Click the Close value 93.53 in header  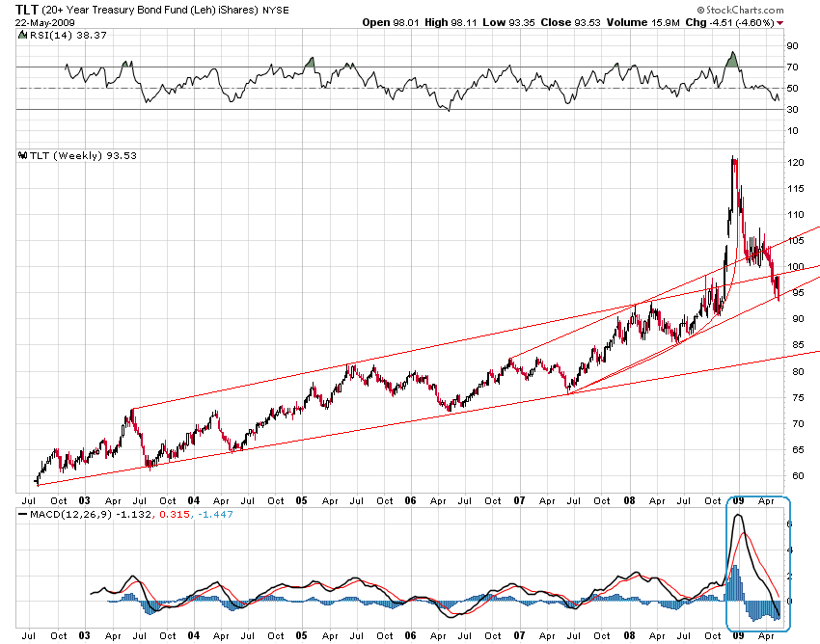(x=588, y=22)
